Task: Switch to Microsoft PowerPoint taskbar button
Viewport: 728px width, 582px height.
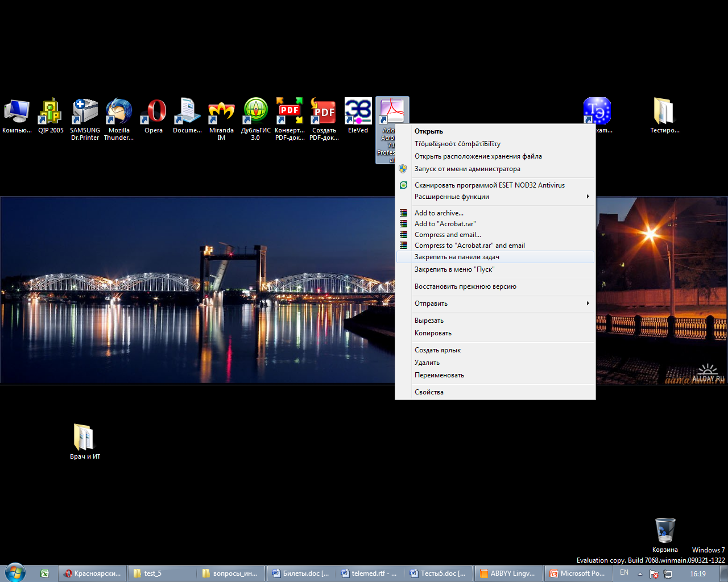Action: click(578, 573)
